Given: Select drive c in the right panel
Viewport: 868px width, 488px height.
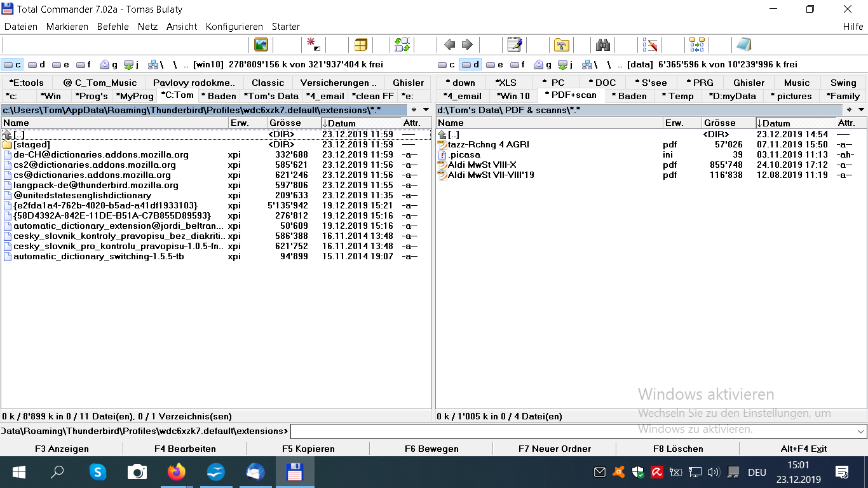Looking at the screenshot, I should 447,64.
